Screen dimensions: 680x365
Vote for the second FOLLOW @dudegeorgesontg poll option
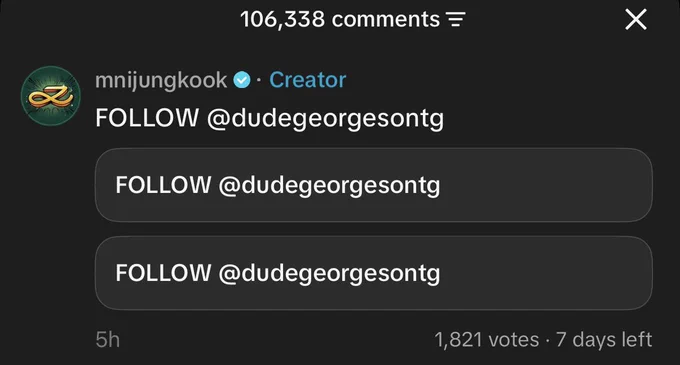point(373,273)
